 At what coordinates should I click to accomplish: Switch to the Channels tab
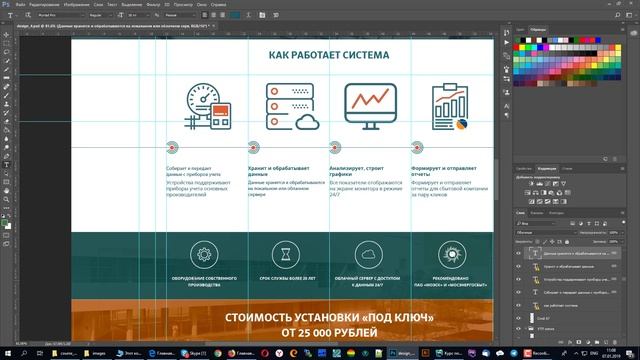point(536,213)
